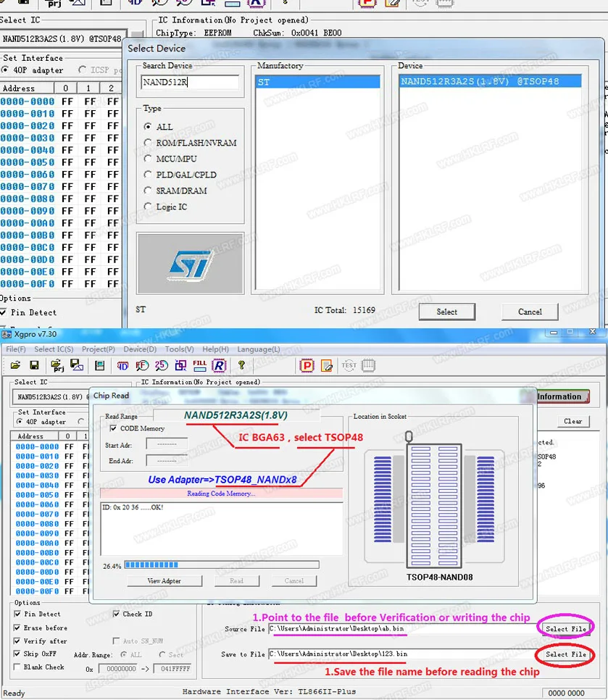Click the FF fill icon in Xgpro toolbar
The image size is (608, 700).
(x=142, y=366)
